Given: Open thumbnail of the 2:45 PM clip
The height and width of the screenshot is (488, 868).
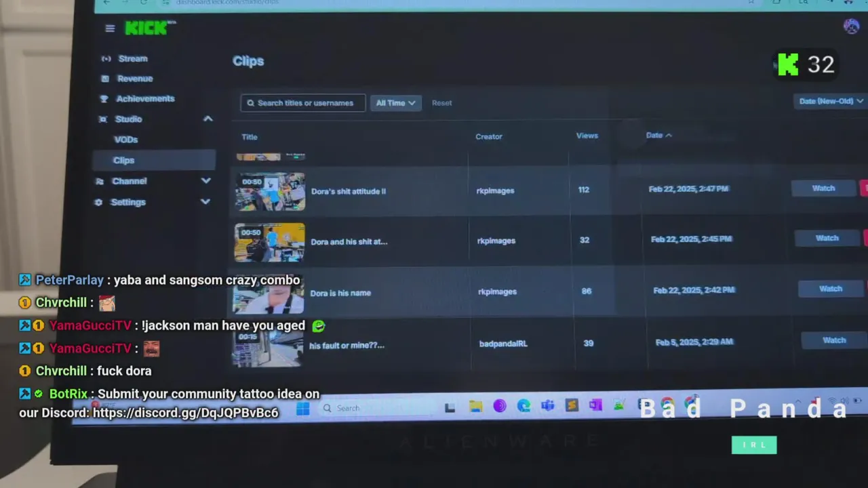Looking at the screenshot, I should pyautogui.click(x=269, y=243).
